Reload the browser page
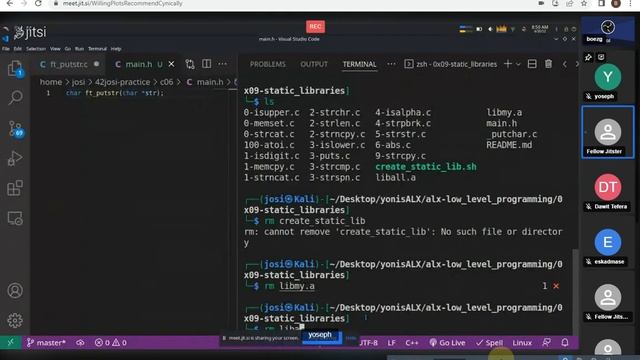 click(x=38, y=3)
